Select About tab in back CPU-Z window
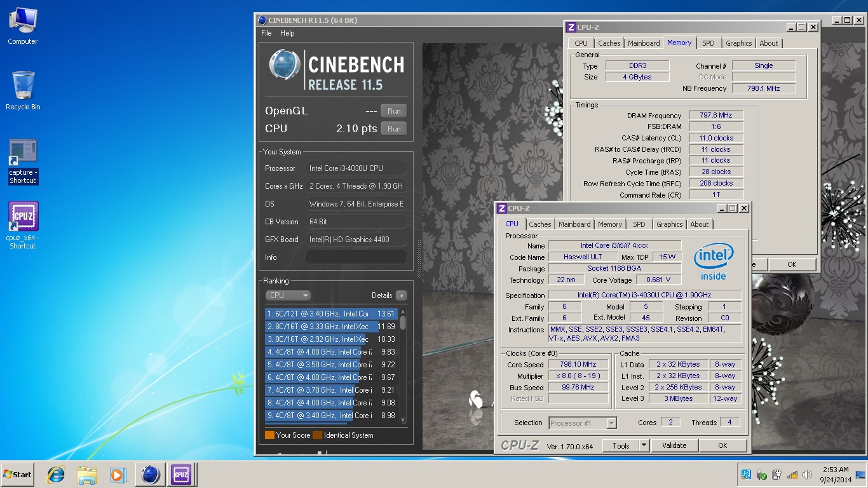The height and width of the screenshot is (488, 868). [769, 43]
